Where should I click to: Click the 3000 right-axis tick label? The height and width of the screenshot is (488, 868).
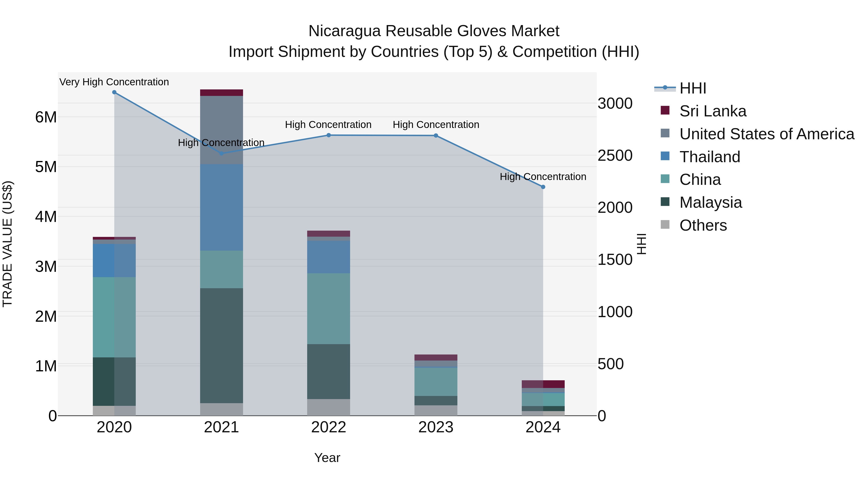(x=615, y=104)
